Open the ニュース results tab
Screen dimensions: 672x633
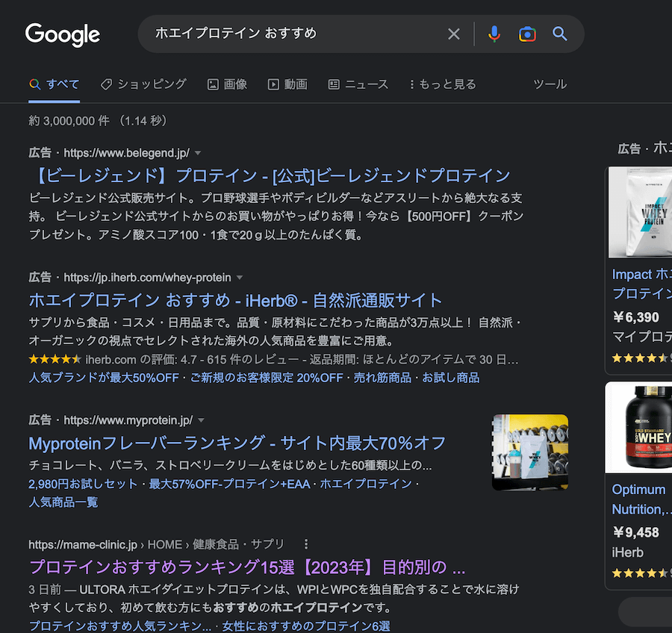tap(358, 84)
